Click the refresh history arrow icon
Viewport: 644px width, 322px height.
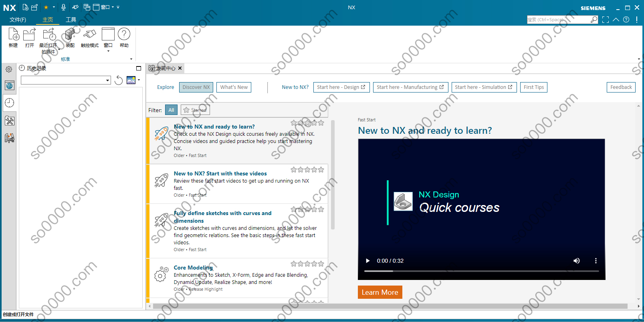tap(119, 80)
